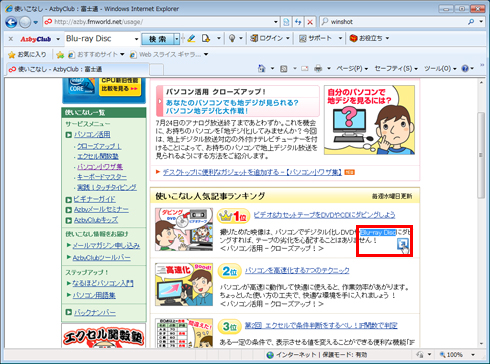Viewport: 490px width, 364px height.
Task: Expand the Blu-ray Disc search history dropdown
Action: [136, 39]
